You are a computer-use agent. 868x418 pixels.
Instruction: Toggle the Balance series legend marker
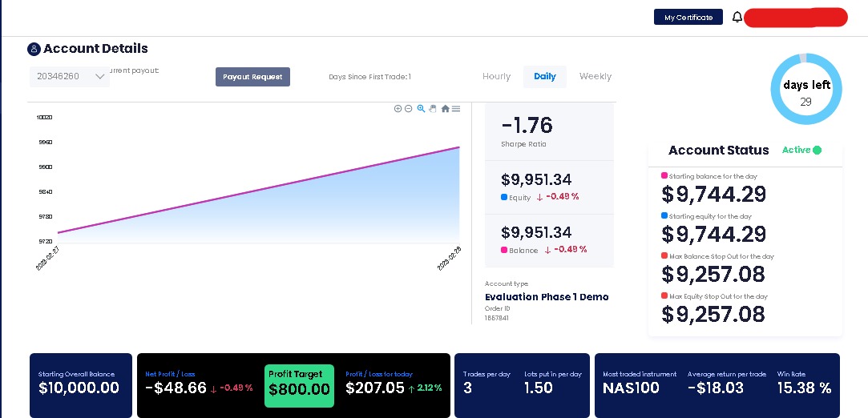(x=504, y=250)
